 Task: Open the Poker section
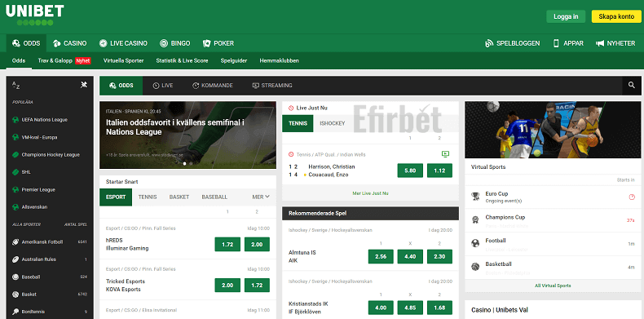click(x=218, y=43)
